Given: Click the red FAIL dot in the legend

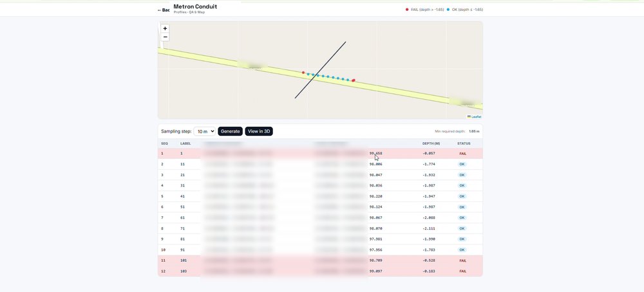Looking at the screenshot, I should coord(407,10).
